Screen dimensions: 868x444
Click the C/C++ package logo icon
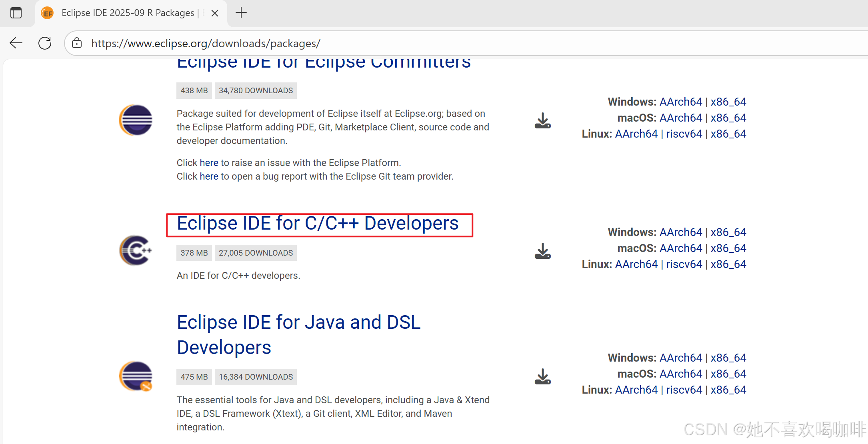136,250
